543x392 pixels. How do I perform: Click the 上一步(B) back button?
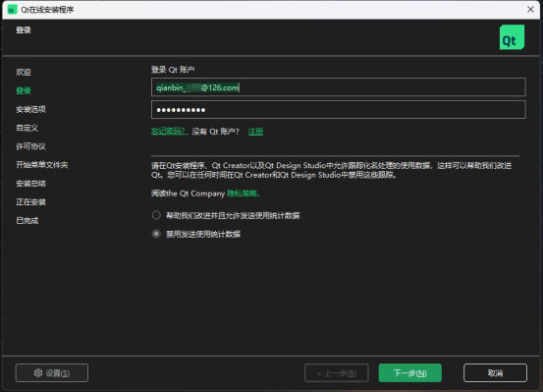336,373
